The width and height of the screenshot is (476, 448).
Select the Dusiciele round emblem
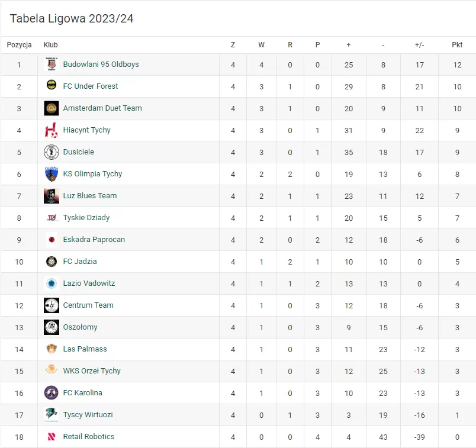click(52, 152)
